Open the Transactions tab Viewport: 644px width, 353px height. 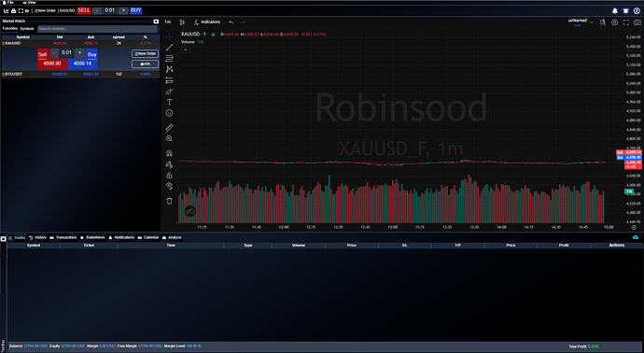(x=63, y=237)
